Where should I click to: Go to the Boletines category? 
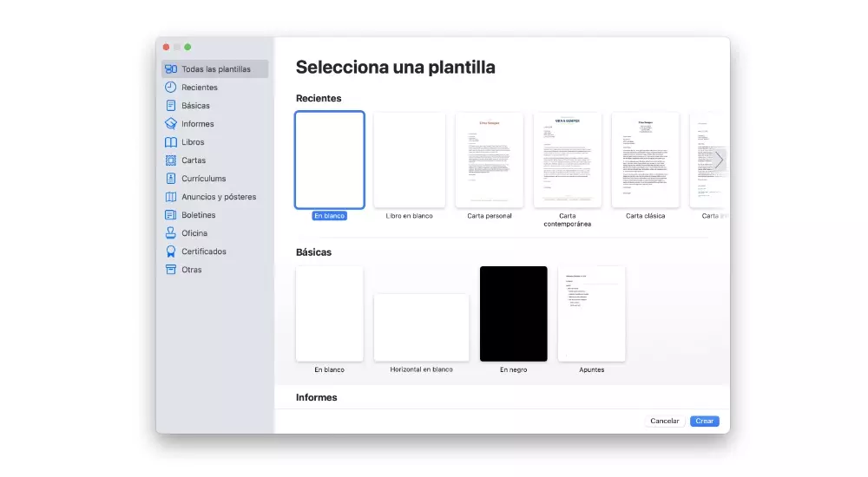pyautogui.click(x=198, y=215)
